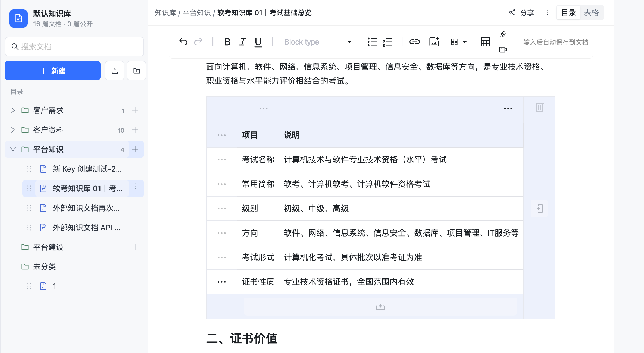This screenshot has height=353, width=644.
Task: Open the document more options menu
Action: pos(548,12)
